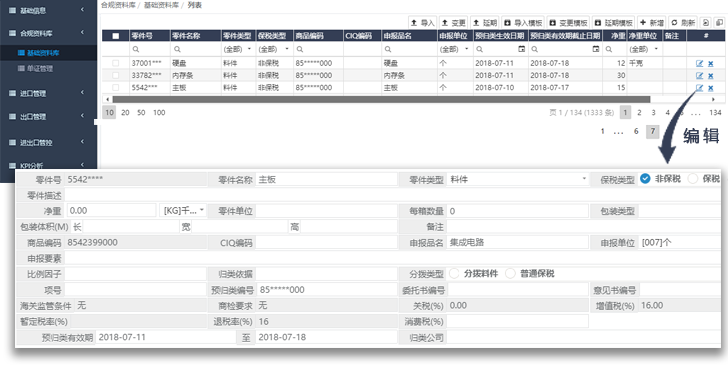Open calendar for 预归类生效日期 filter

[x=521, y=49]
